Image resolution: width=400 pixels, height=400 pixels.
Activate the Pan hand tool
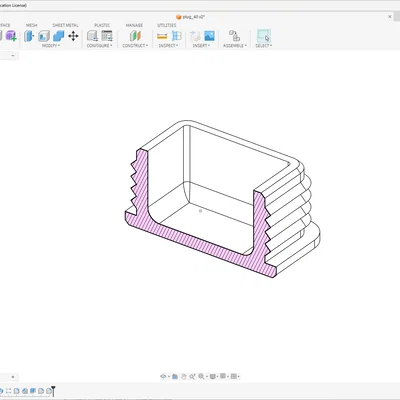point(183,376)
